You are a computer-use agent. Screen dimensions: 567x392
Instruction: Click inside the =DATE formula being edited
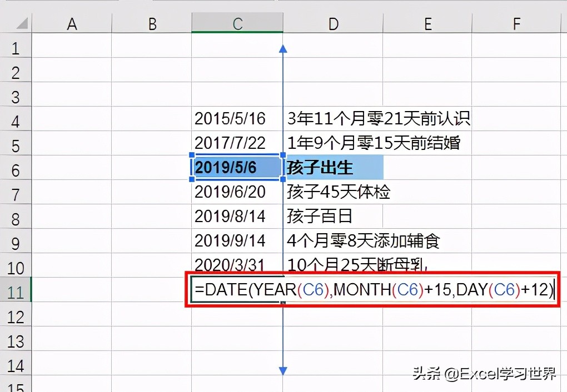(374, 290)
